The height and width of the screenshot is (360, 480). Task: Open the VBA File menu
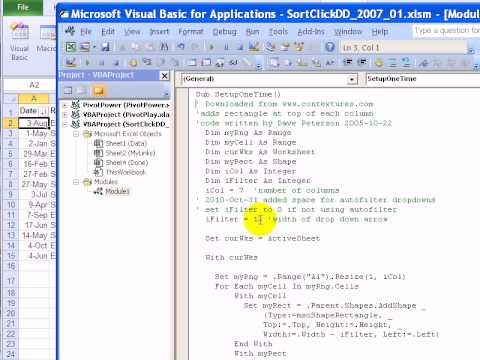click(x=86, y=32)
